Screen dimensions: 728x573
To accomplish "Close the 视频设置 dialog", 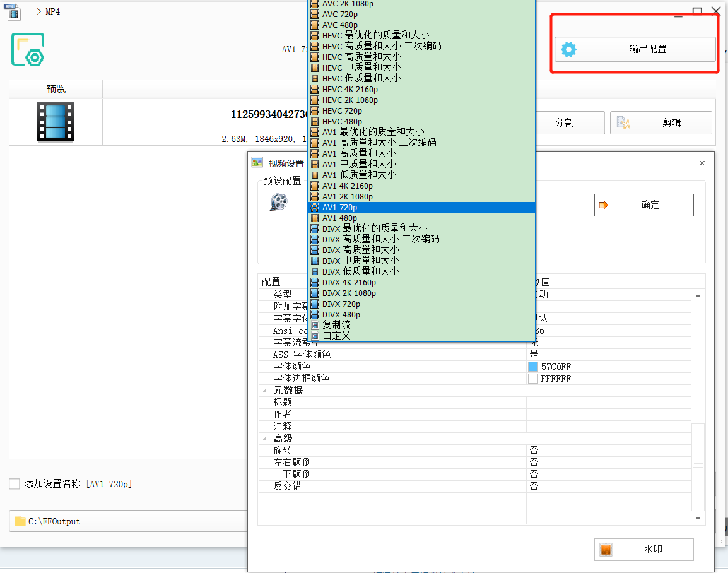I will pyautogui.click(x=702, y=163).
